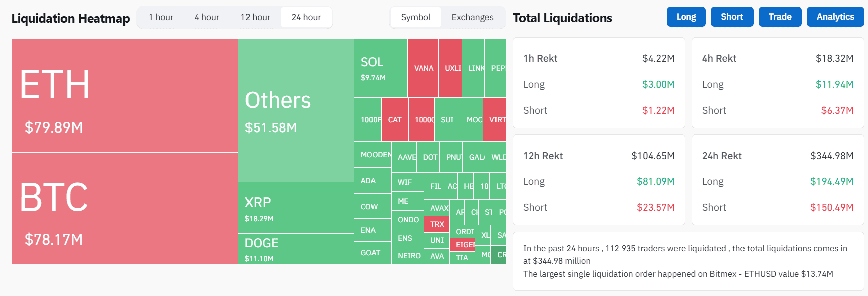Click the XRP $18.29M tile

(x=296, y=208)
